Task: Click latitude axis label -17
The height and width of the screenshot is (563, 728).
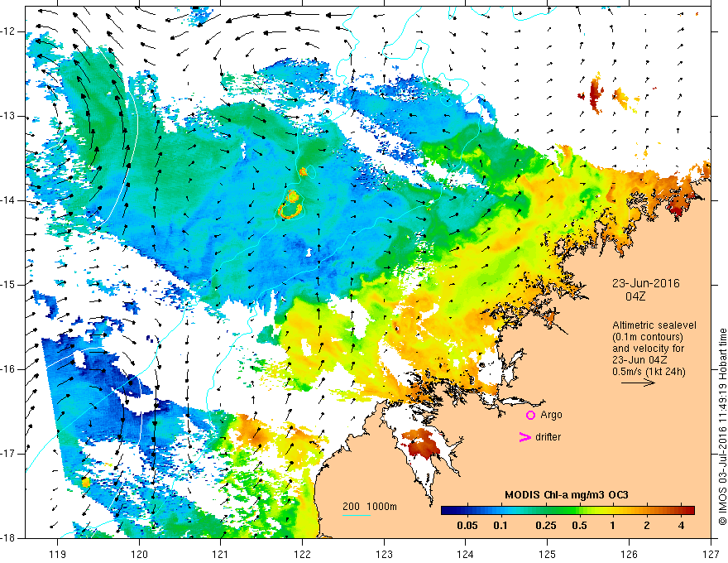Action: 8,454
